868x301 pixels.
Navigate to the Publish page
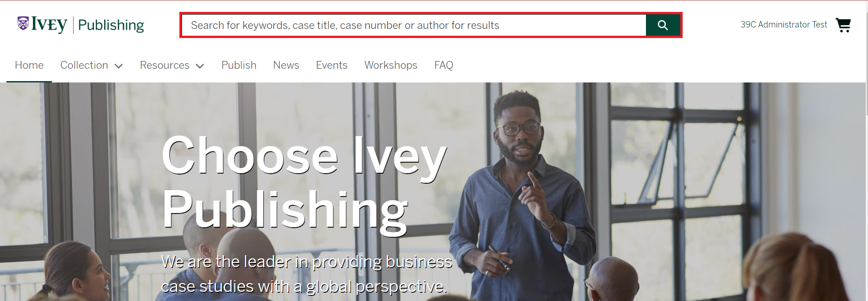tap(239, 65)
